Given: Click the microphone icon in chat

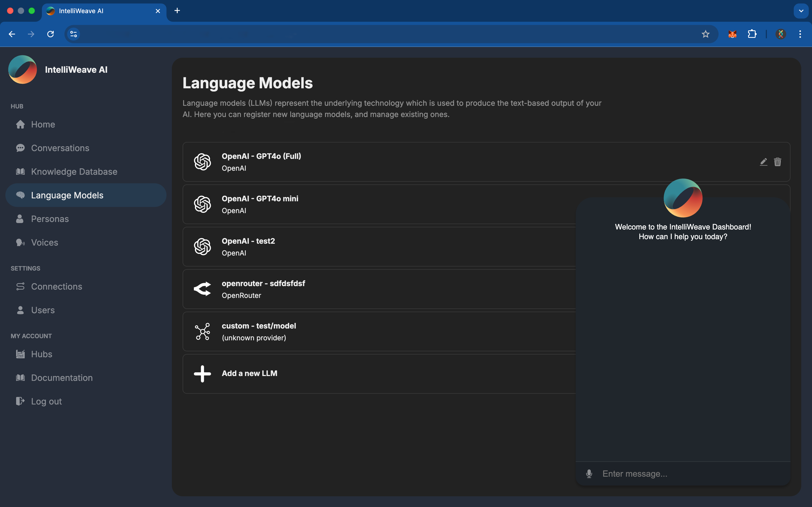Looking at the screenshot, I should 589,474.
